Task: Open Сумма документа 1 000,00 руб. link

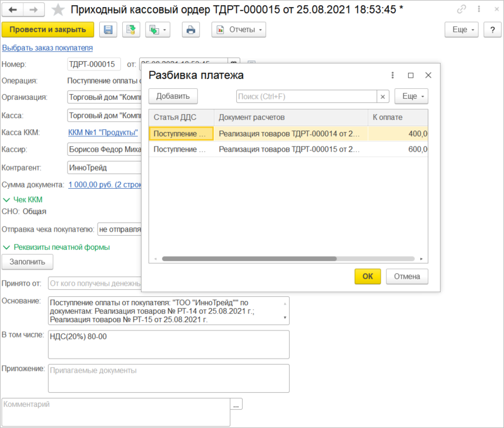Action: pos(105,185)
